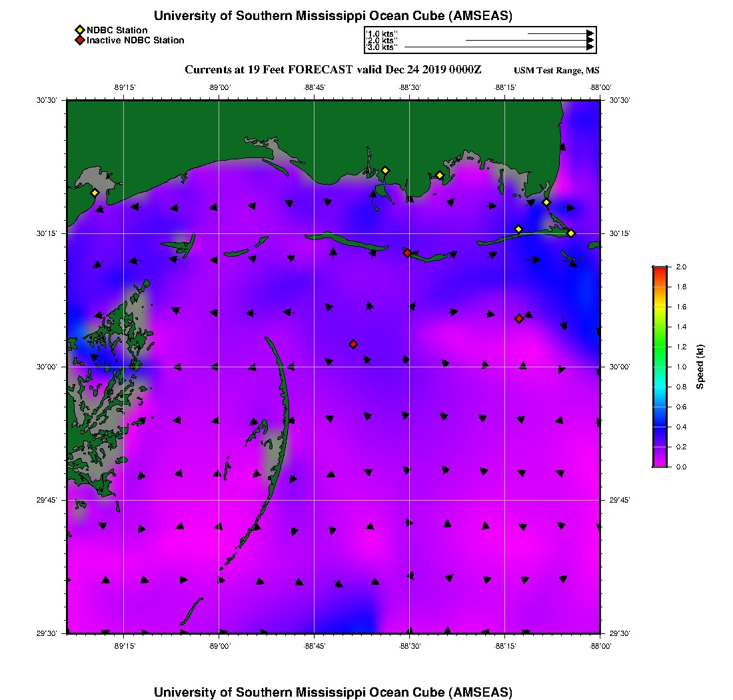Select the yellow station just east of -88°30'
Image resolution: width=733 pixels, height=700 pixels.
tap(440, 175)
